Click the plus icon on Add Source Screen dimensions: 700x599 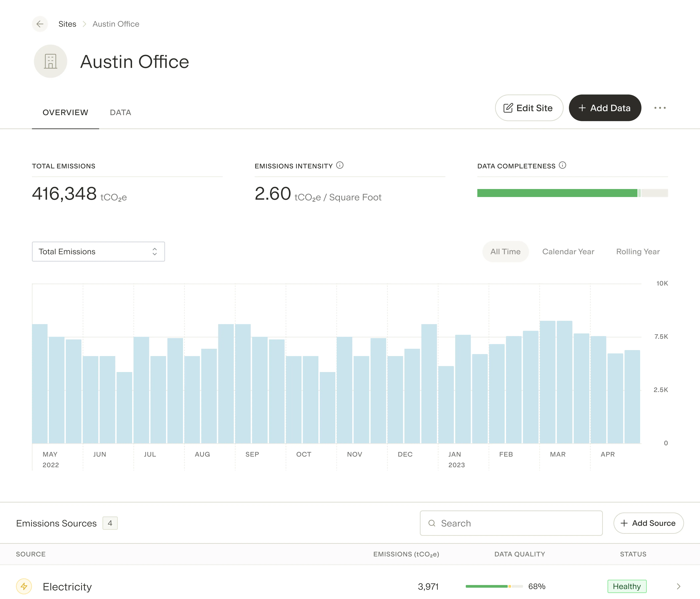click(x=624, y=523)
